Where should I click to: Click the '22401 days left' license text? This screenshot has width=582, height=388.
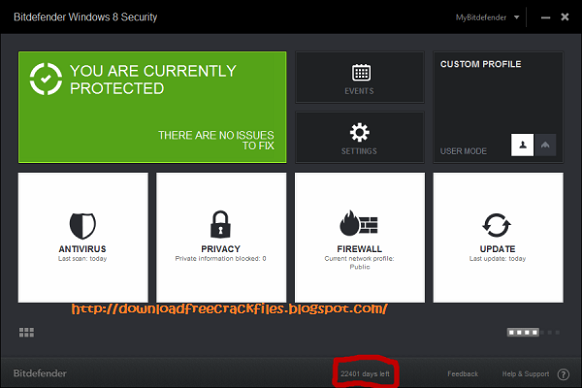coord(365,374)
